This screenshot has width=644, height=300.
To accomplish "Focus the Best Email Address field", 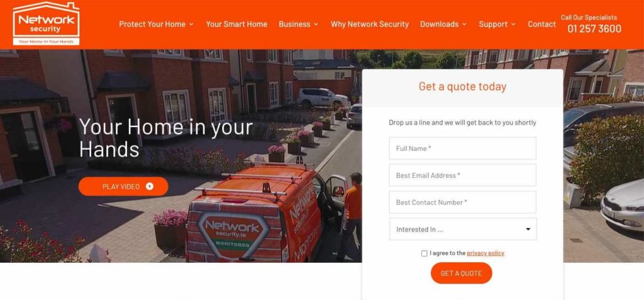I will coord(462,175).
